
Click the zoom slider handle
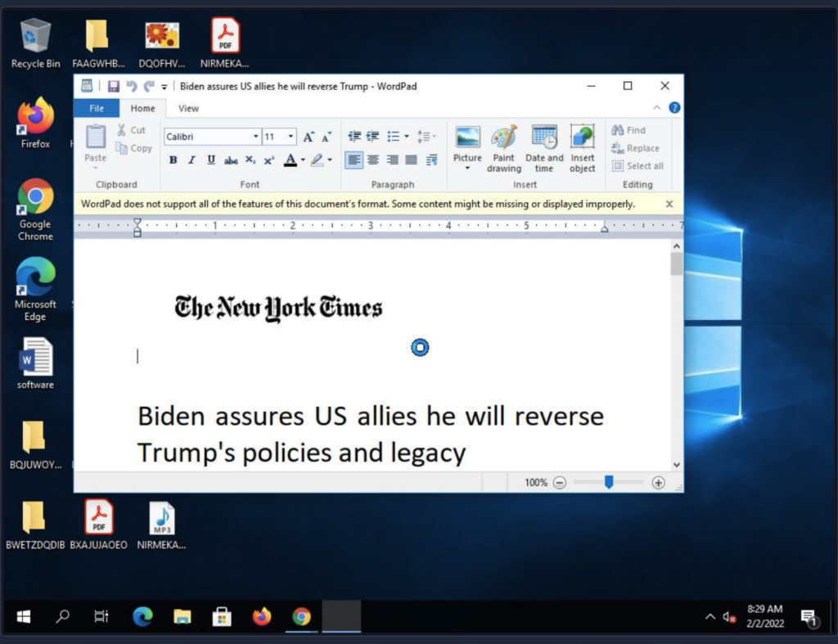click(609, 483)
